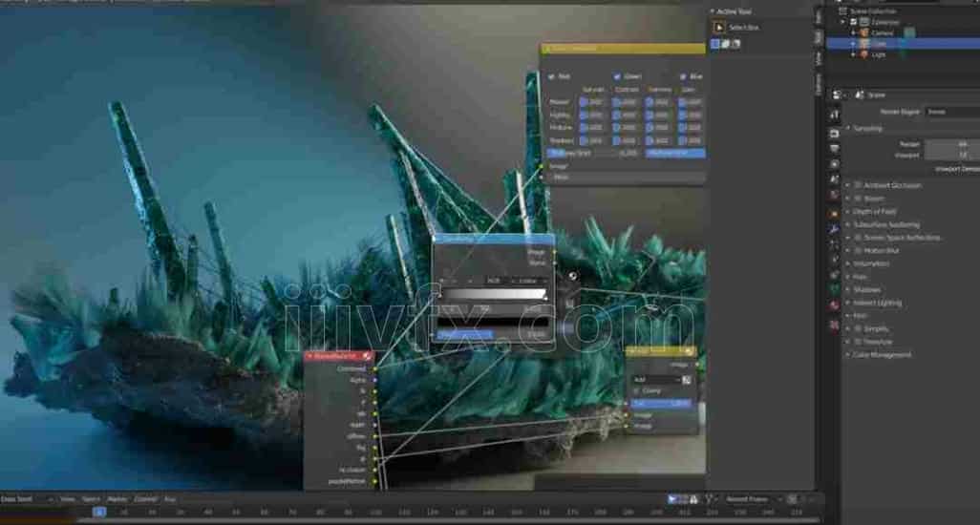Viewport: 980px width, 525px height.
Task: Open the Object properties tab icon
Action: [x=835, y=214]
